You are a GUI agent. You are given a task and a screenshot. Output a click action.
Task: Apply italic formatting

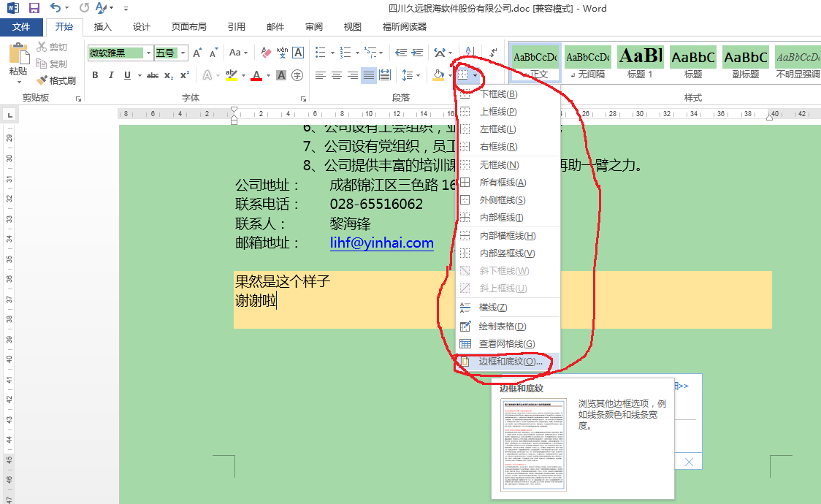click(111, 75)
